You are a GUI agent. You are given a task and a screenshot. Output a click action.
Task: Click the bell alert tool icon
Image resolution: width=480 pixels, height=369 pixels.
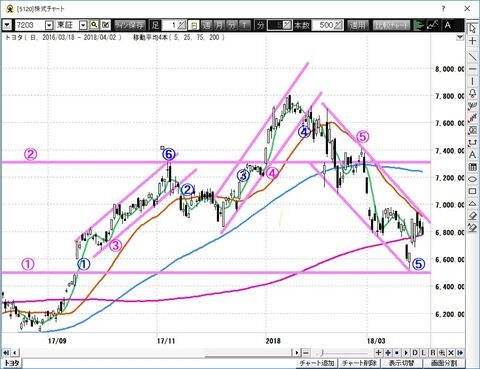(x=472, y=94)
